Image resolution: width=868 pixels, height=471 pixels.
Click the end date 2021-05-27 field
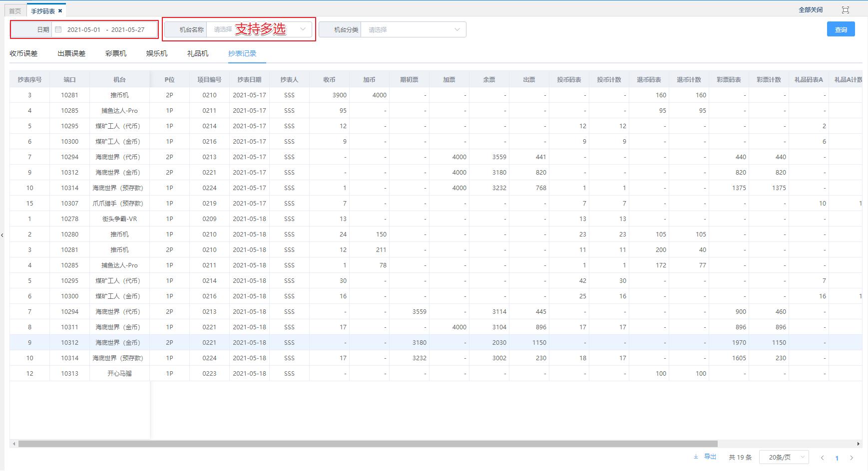pyautogui.click(x=128, y=29)
